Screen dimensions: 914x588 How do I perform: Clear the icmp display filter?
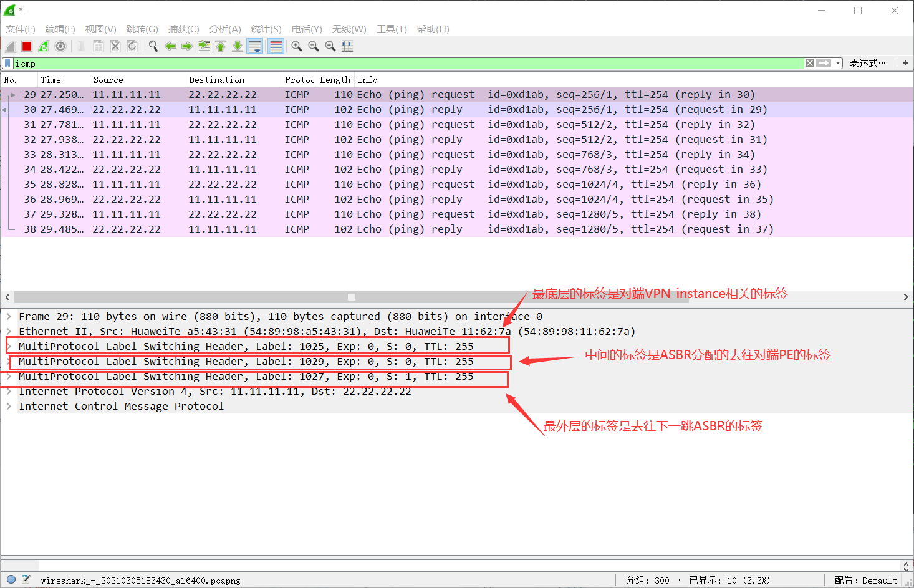(x=809, y=63)
